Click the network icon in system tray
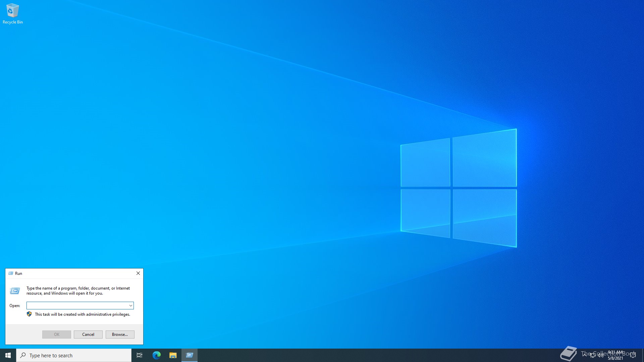Screen dimensions: 644x362 (x=593, y=355)
